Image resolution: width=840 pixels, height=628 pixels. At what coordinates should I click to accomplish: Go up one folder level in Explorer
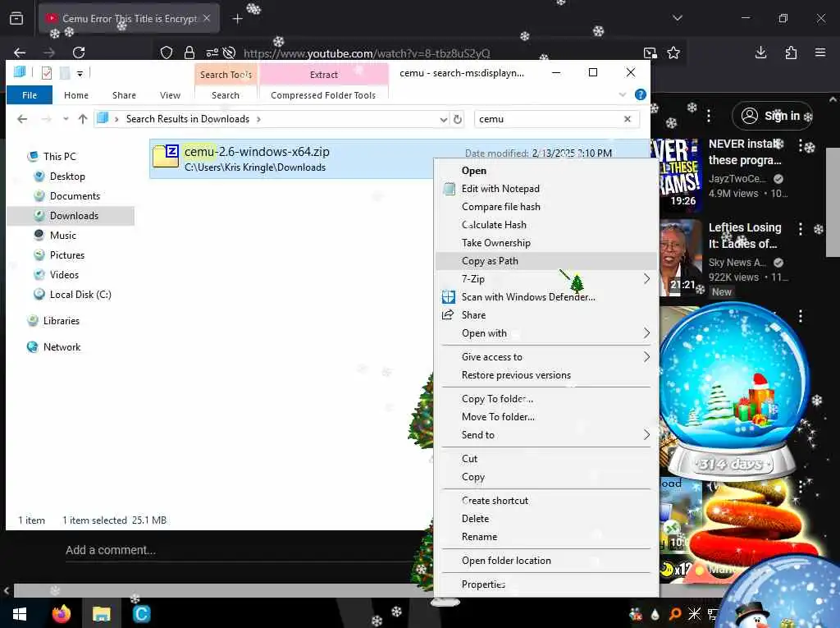83,119
